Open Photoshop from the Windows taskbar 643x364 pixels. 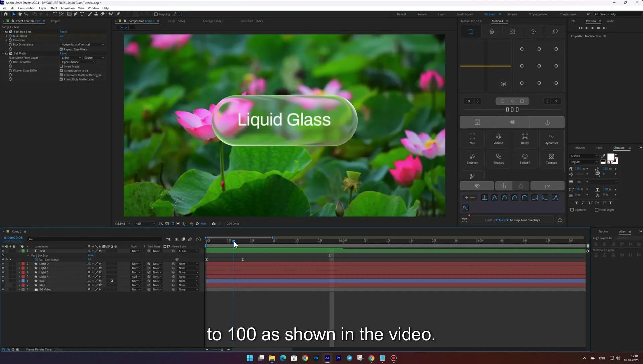[x=316, y=358]
